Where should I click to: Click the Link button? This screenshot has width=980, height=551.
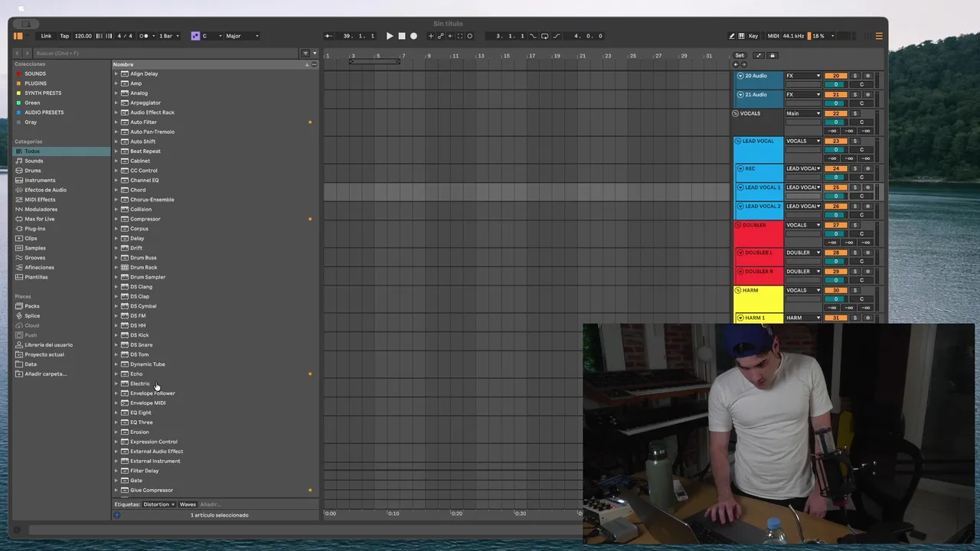46,36
